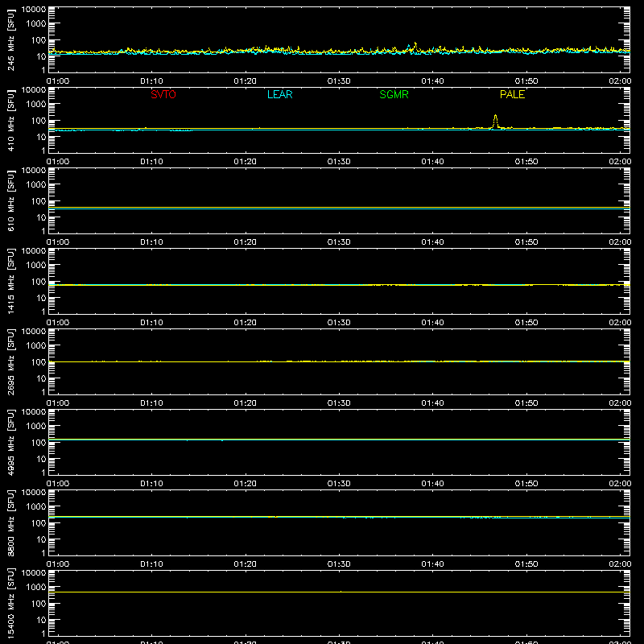Click 01:50 label under the 2695 MHz panel
644x644 pixels.
tap(526, 403)
